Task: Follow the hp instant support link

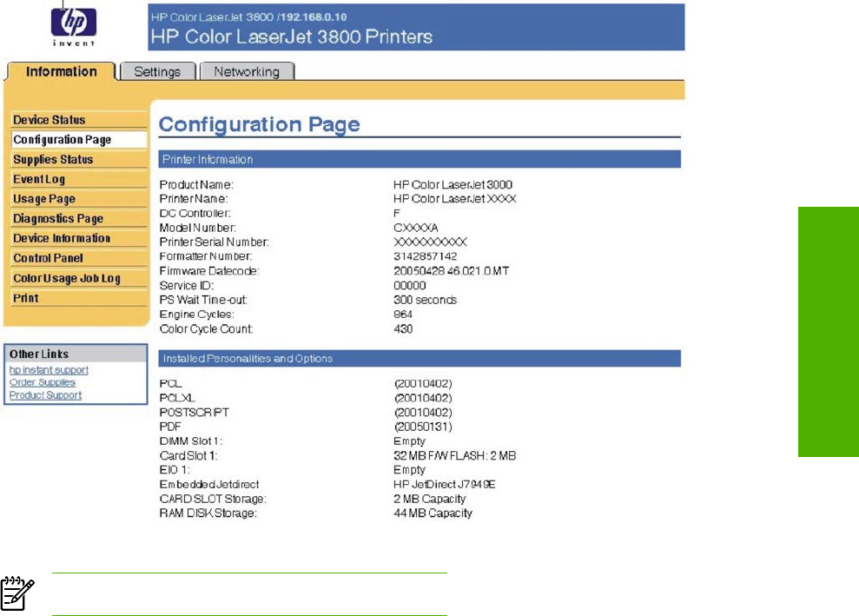Action: point(49,370)
